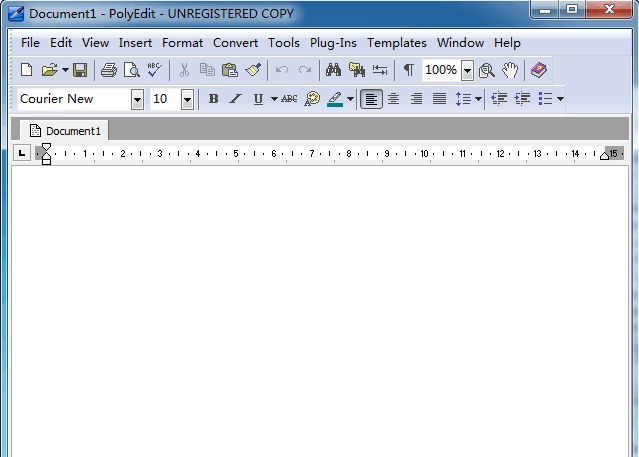Run the spell check tool

pos(154,70)
